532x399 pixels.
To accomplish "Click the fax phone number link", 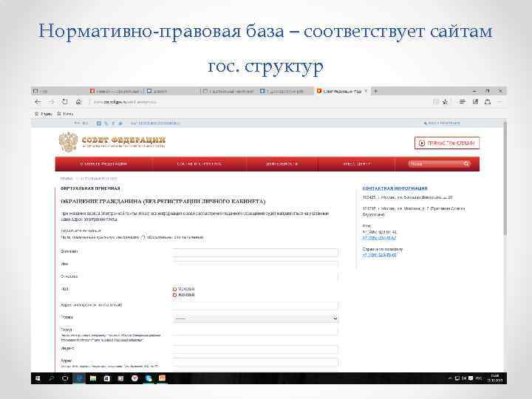I will (x=379, y=238).
